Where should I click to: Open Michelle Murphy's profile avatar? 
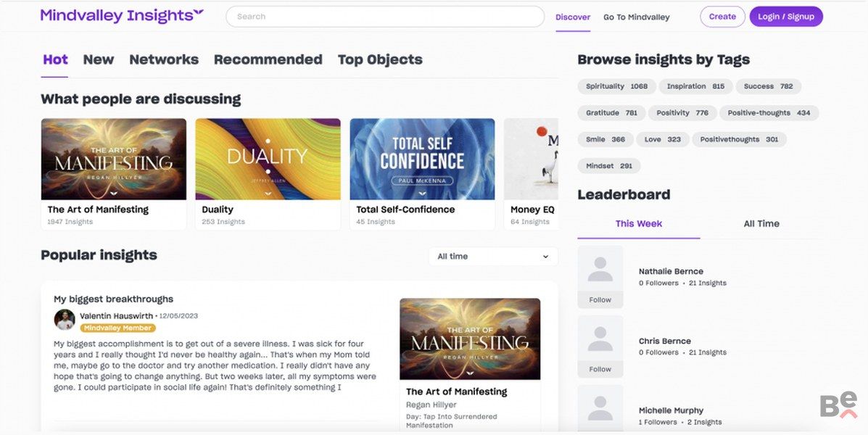600,408
